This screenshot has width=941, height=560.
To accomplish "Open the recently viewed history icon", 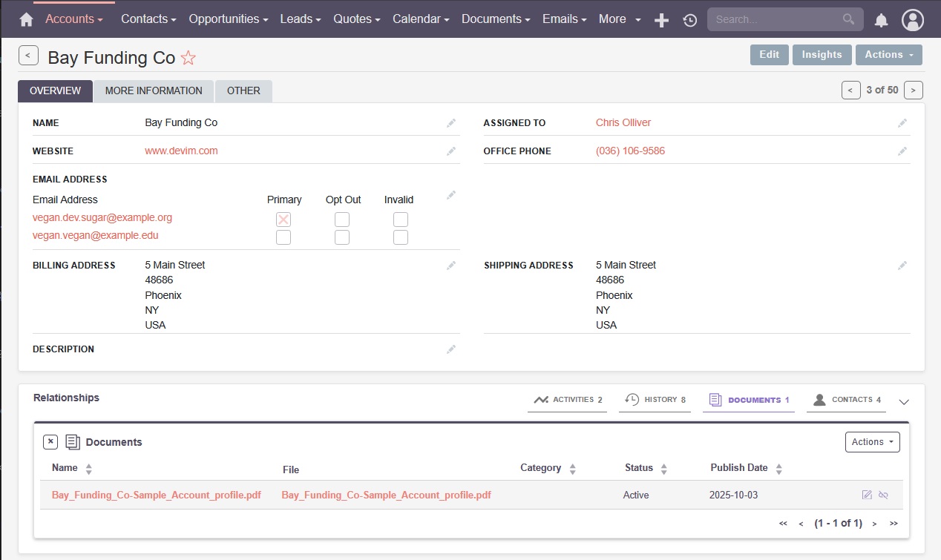I will 690,20.
